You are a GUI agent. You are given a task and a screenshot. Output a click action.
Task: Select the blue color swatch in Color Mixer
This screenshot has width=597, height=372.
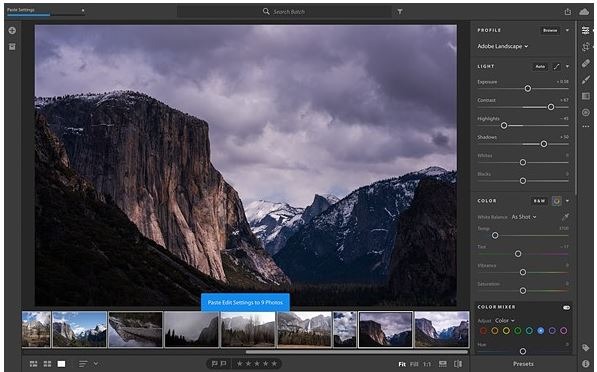pyautogui.click(x=540, y=330)
